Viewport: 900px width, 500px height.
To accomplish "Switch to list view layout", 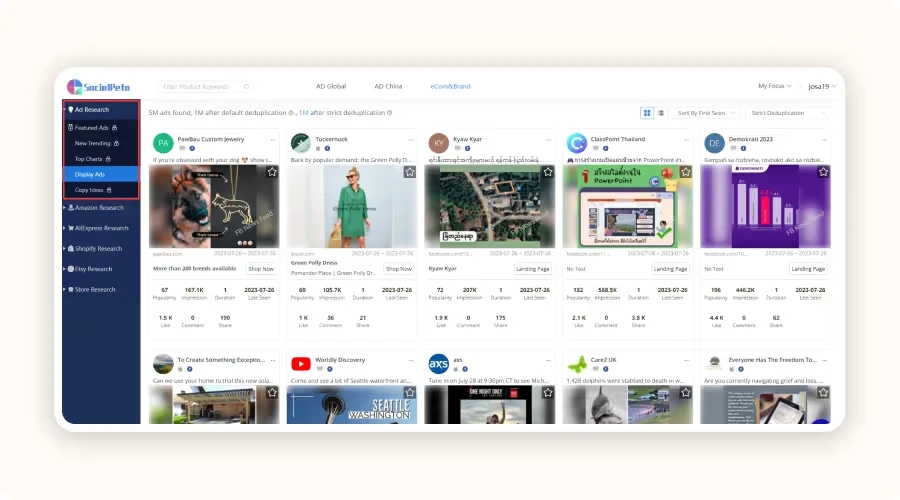I will click(x=660, y=113).
